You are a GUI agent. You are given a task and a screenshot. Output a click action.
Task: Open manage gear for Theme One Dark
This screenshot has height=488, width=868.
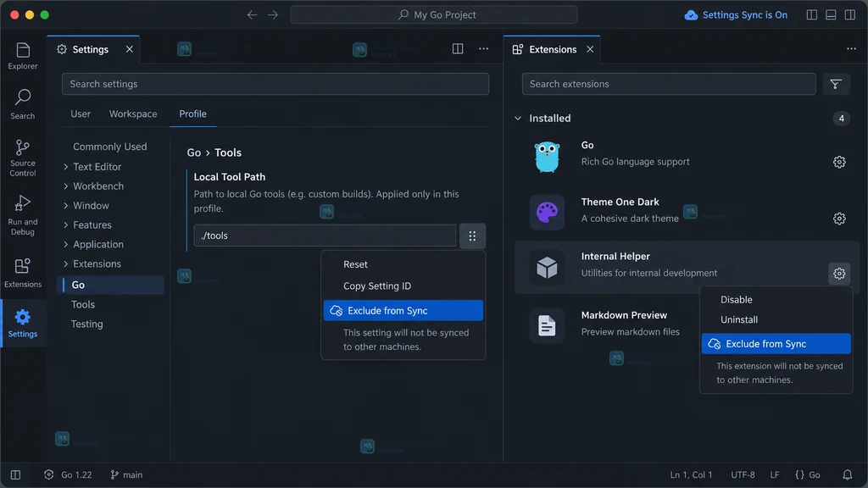point(839,219)
